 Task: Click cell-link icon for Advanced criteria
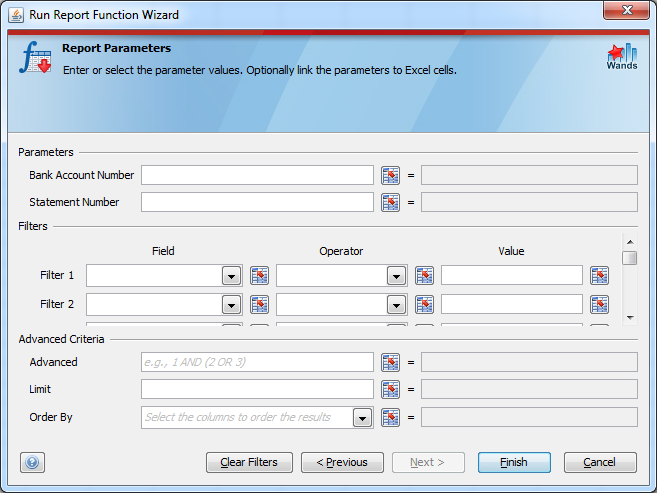[390, 362]
